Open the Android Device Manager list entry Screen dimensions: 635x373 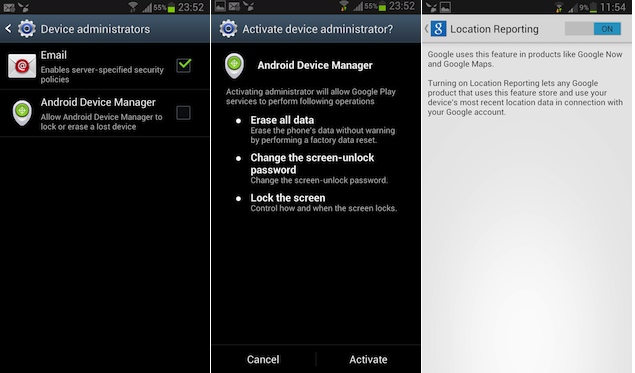point(105,113)
